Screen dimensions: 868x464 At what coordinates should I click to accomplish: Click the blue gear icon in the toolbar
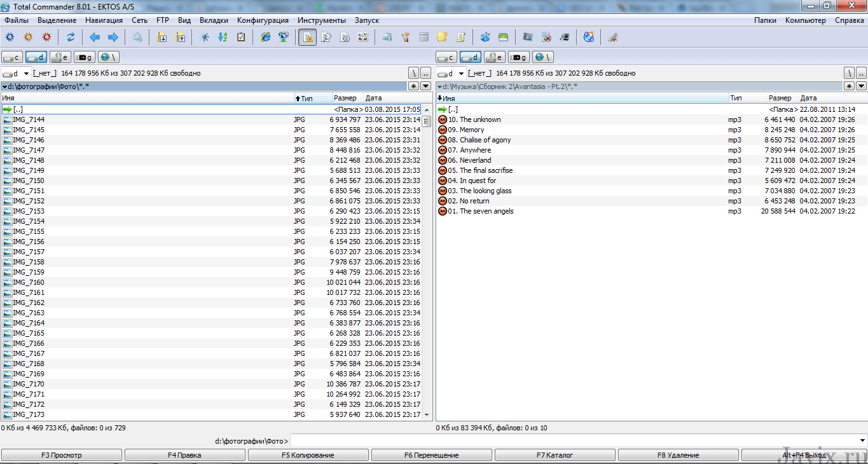tap(10, 37)
